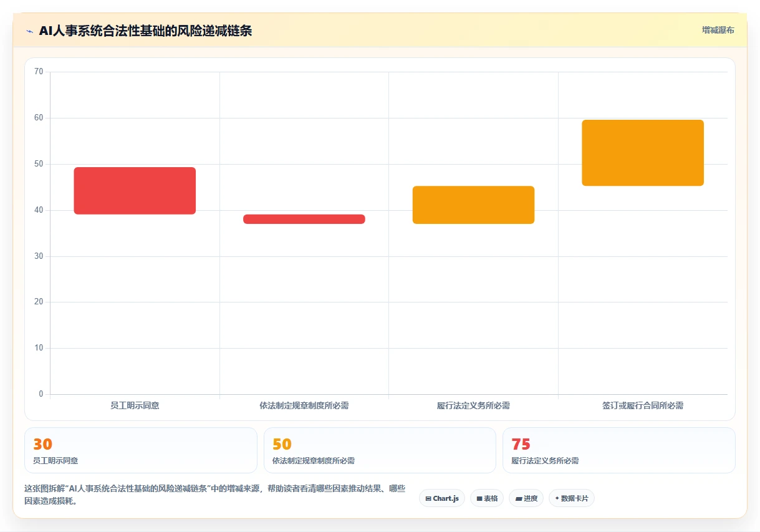Select the 数据卡片 tag chip

coord(572,498)
